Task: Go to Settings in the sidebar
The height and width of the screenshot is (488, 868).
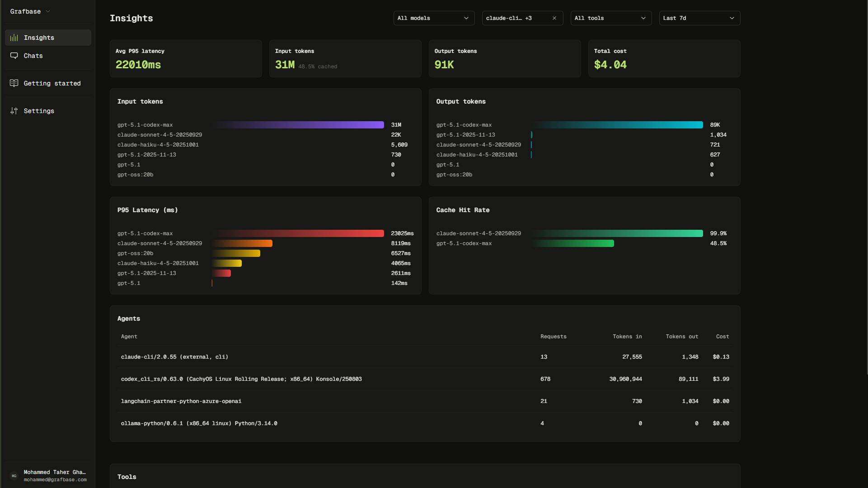Action: [39, 111]
